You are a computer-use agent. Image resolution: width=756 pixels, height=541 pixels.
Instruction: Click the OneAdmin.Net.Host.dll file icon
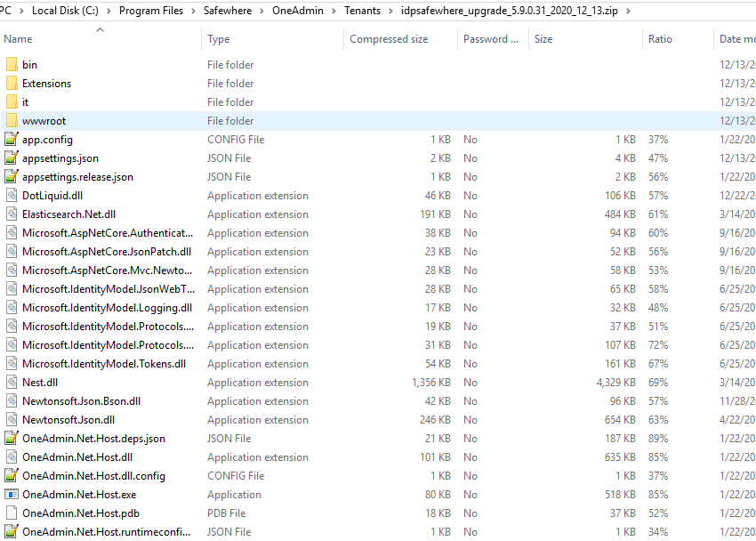12,457
